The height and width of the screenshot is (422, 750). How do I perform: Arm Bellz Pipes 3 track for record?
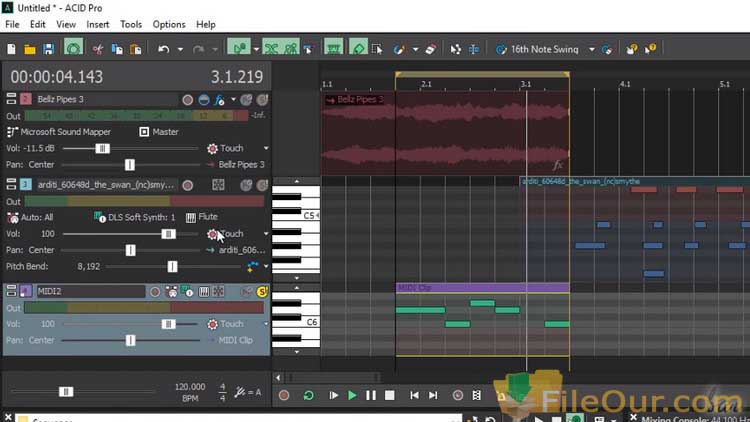(188, 100)
